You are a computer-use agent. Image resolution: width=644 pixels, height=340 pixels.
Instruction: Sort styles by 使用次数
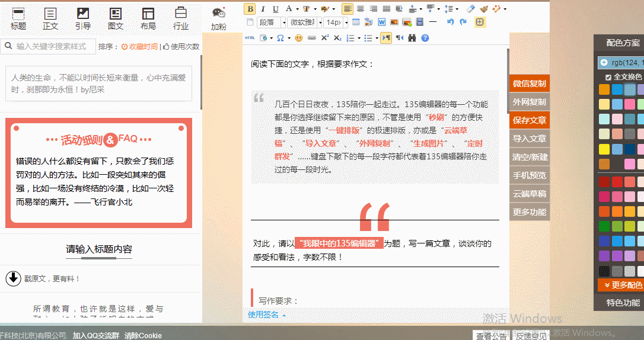click(x=181, y=47)
